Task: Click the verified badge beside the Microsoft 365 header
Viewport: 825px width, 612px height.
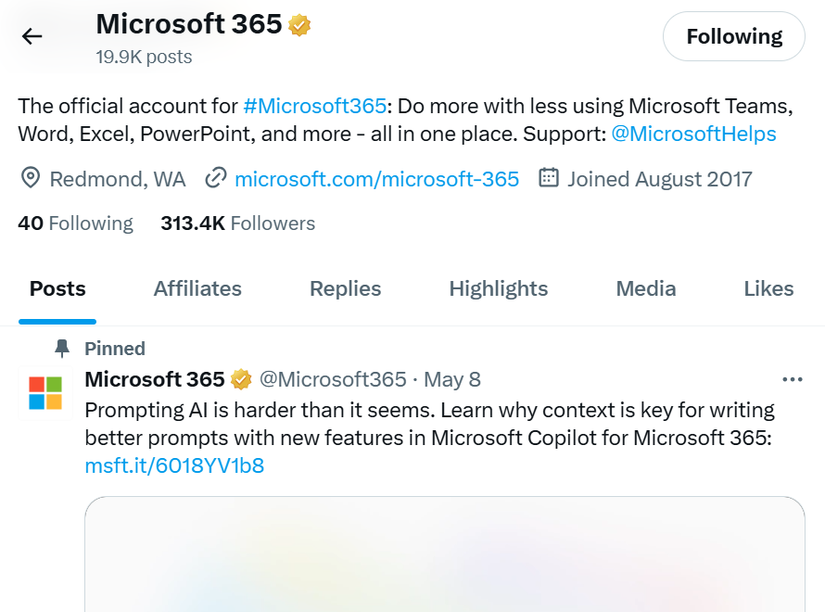Action: coord(297,24)
